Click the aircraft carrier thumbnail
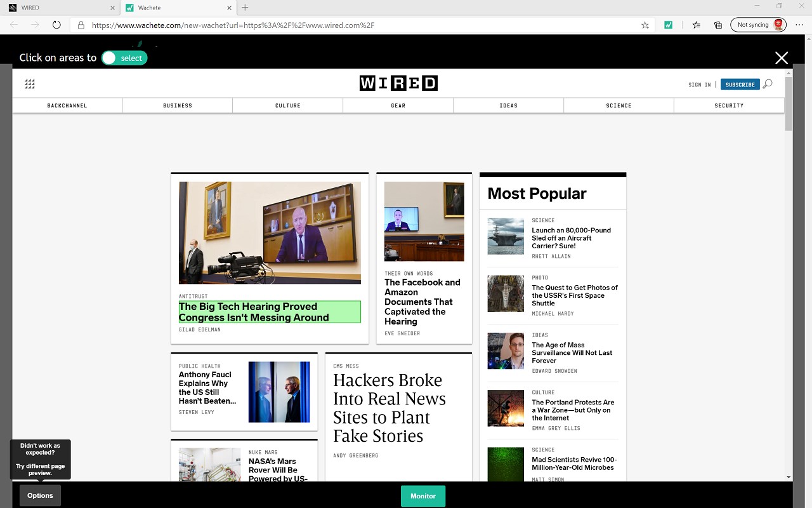This screenshot has width=812, height=508. (506, 236)
